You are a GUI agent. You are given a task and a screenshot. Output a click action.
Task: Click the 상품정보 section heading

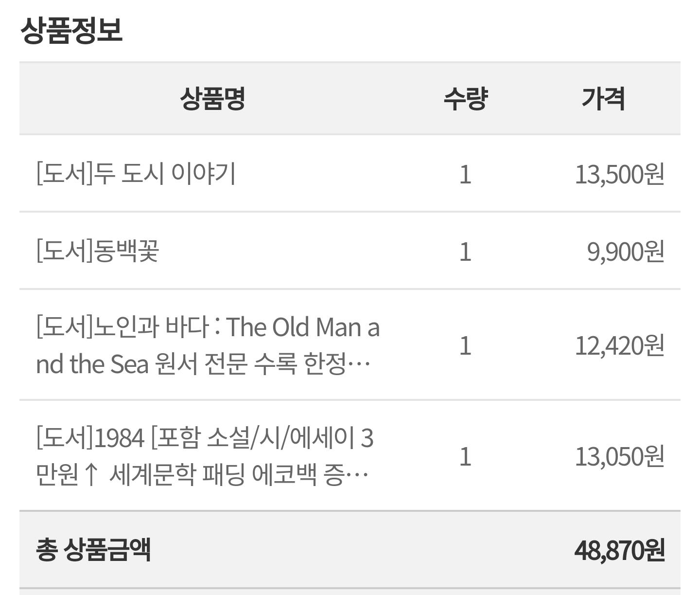coord(71,30)
